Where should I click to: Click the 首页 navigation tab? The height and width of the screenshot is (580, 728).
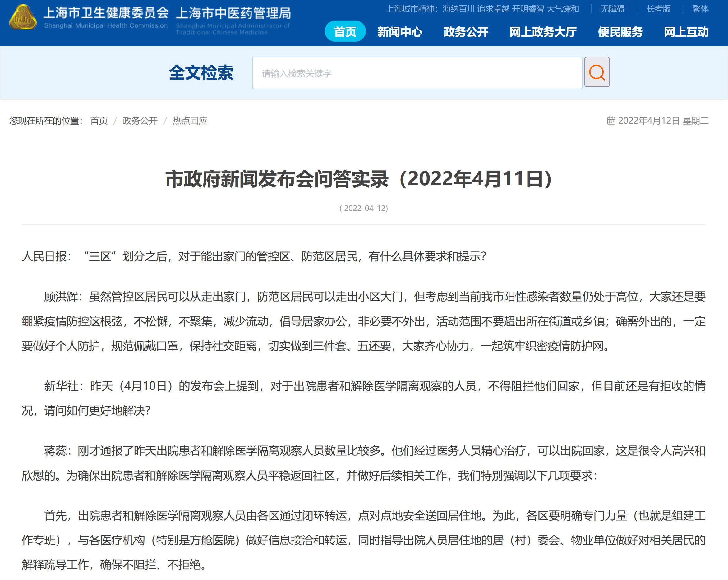345,32
